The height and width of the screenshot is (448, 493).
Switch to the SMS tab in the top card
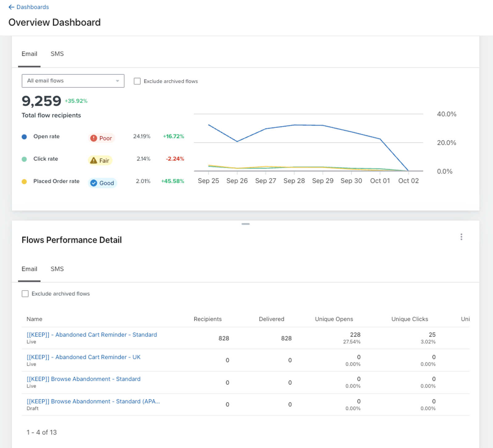[x=57, y=54]
